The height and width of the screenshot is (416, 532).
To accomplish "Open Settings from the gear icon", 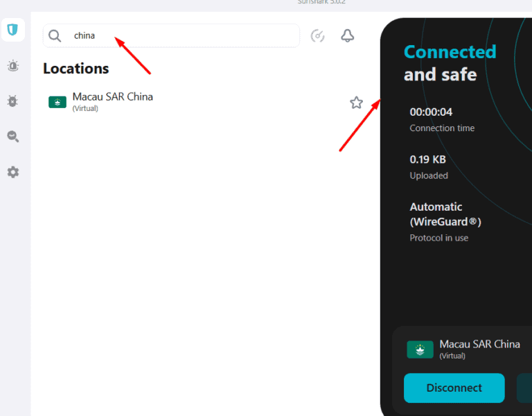I will [x=12, y=172].
